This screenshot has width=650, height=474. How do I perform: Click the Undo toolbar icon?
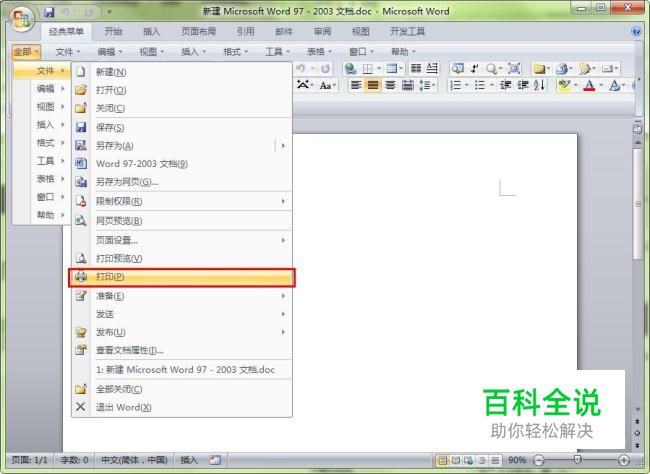tap(301, 68)
